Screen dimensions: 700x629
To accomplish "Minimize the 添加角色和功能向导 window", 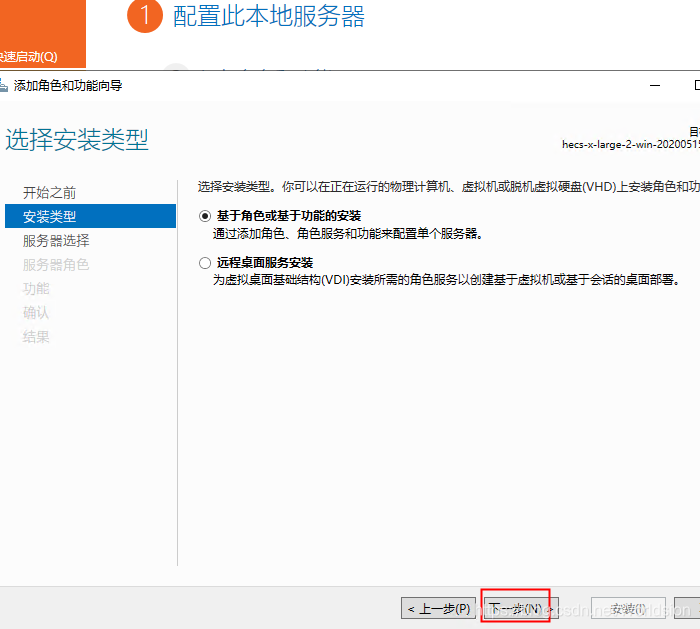I will (x=654, y=85).
